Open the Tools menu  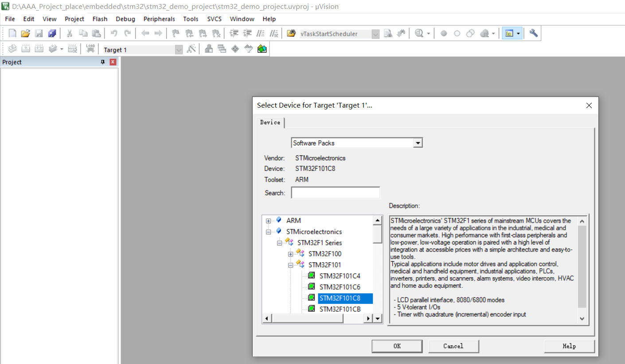click(x=191, y=19)
